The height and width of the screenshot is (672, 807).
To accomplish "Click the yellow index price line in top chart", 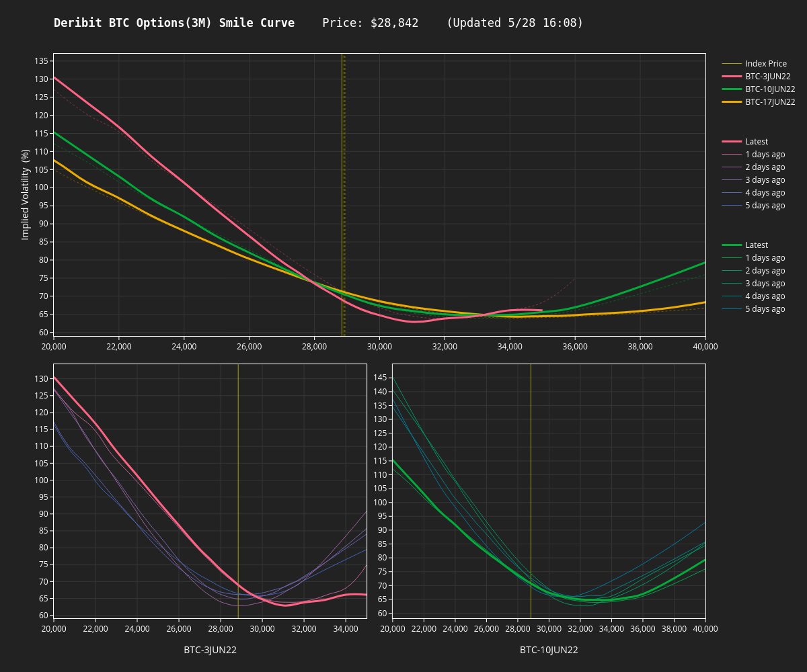I will [x=342, y=195].
